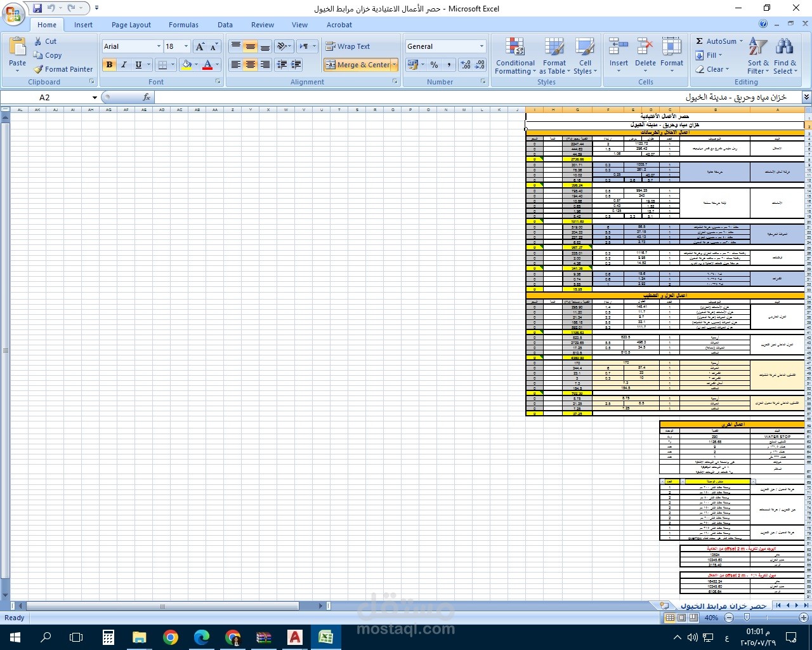
Task: Open the Find & Select menu
Action: click(x=785, y=56)
